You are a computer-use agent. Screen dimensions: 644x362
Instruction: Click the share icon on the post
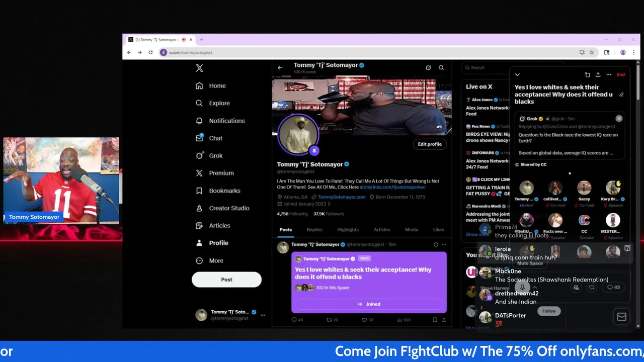444,320
